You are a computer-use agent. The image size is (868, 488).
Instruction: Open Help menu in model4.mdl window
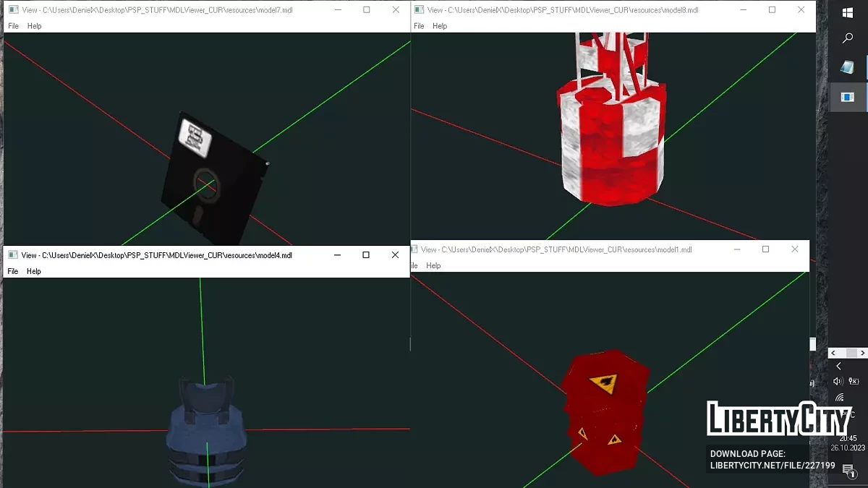click(x=34, y=272)
